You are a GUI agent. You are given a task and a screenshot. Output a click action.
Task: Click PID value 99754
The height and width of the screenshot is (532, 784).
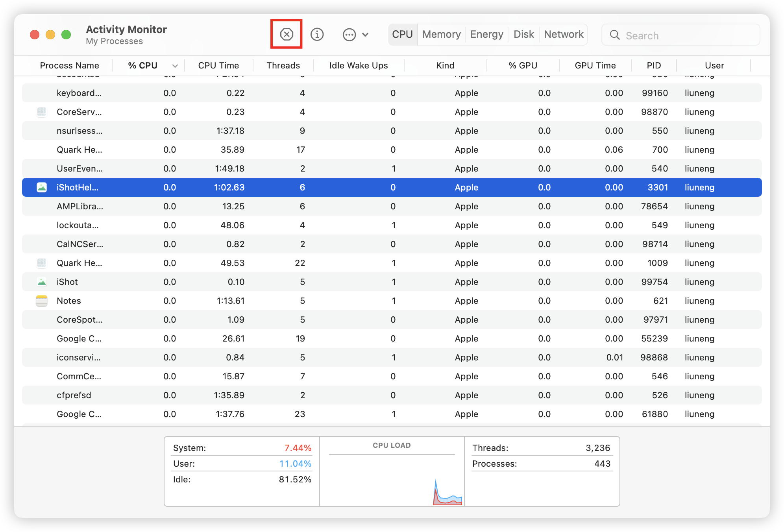[x=655, y=282]
